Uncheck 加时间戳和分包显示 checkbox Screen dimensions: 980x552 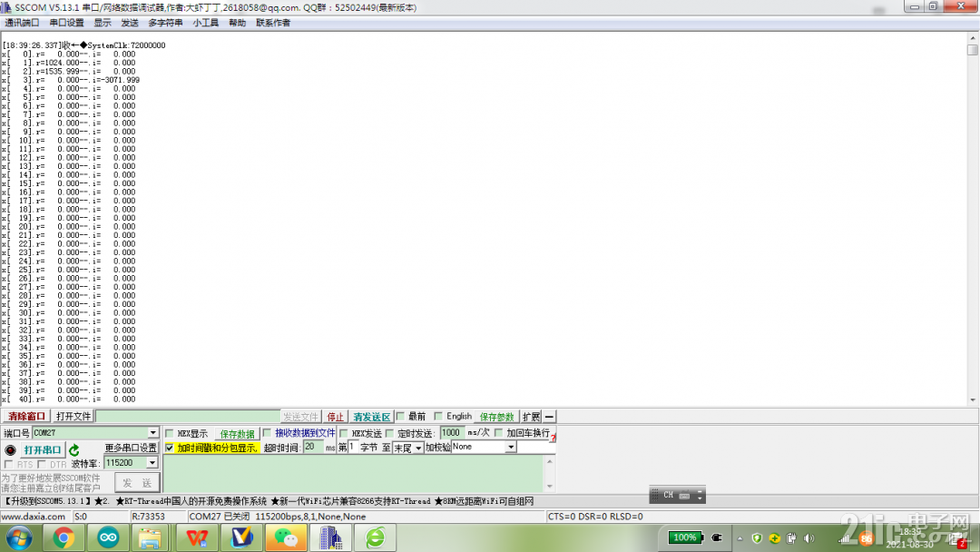pyautogui.click(x=170, y=448)
